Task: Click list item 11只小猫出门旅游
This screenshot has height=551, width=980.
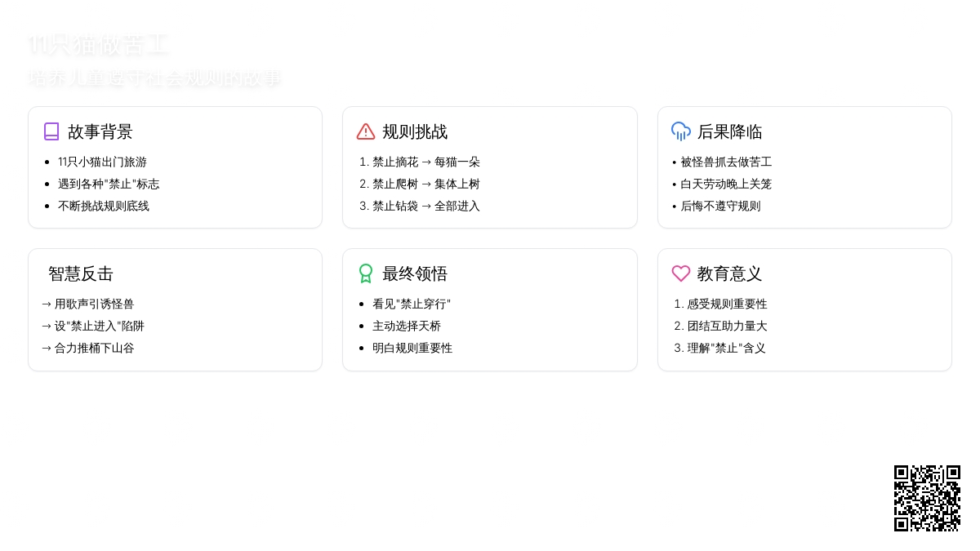Action: (x=102, y=162)
